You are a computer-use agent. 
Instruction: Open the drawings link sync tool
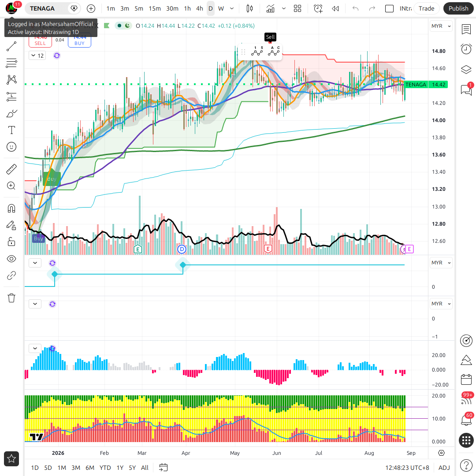coord(11,275)
